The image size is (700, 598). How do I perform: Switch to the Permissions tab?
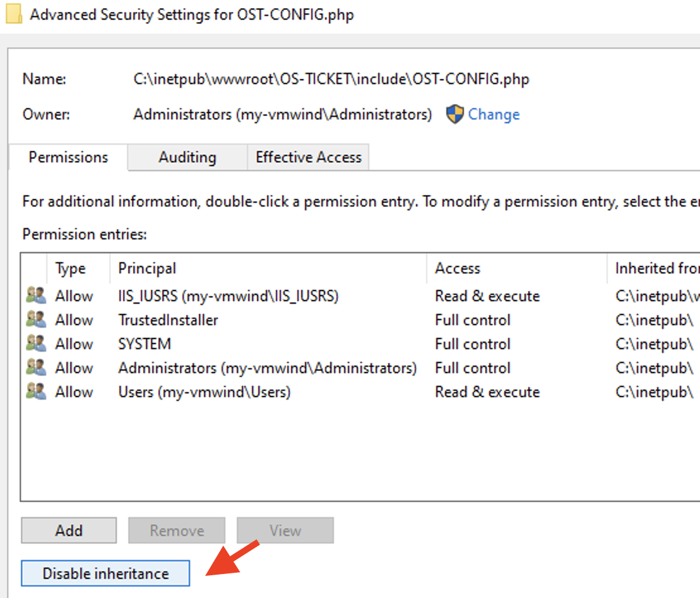point(68,157)
